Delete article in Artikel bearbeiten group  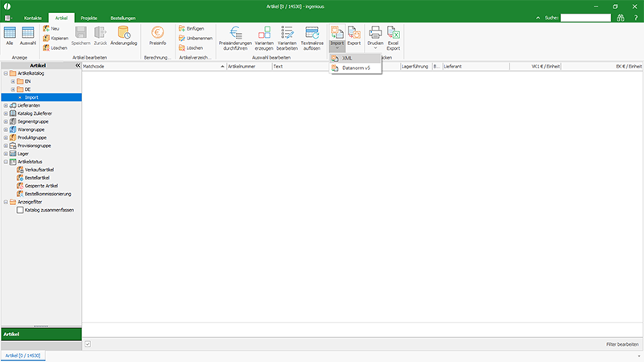tap(55, 48)
